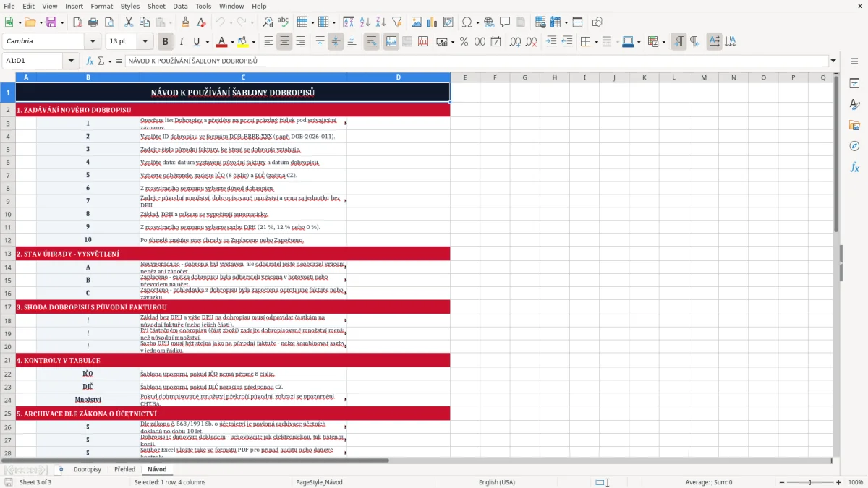
Task: Select row header 13
Action: [x=8, y=254]
